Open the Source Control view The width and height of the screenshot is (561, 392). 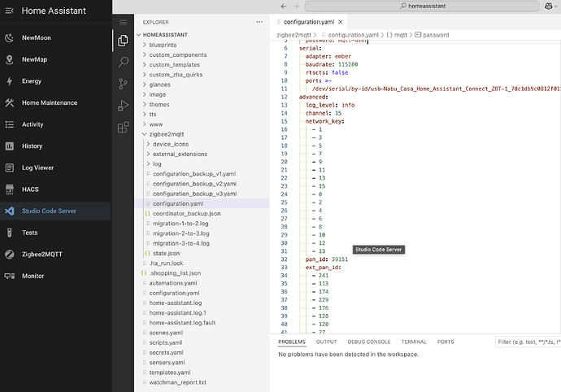(123, 83)
